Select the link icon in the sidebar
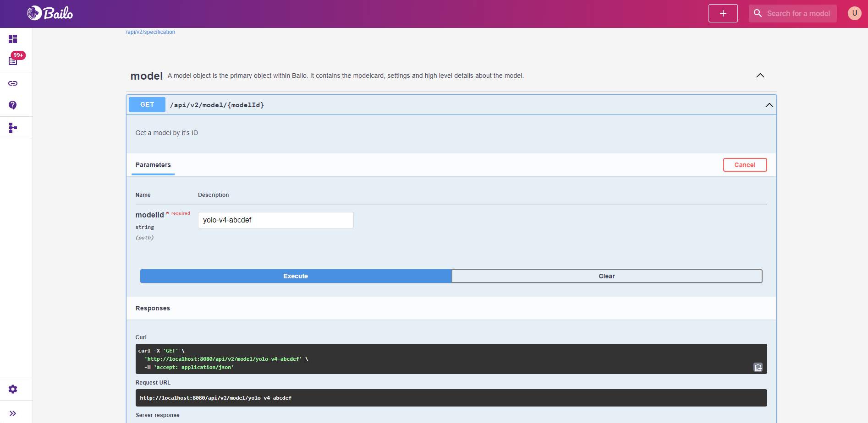Image resolution: width=868 pixels, height=423 pixels. click(x=13, y=83)
